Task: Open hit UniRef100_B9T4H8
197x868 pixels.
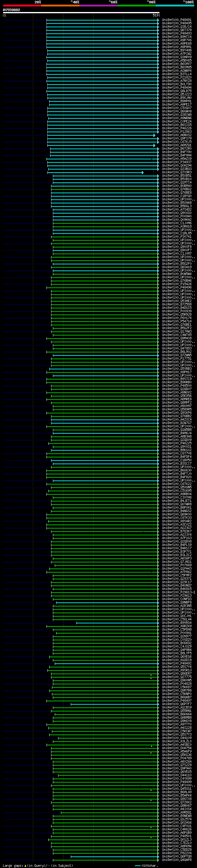Action: click(176, 50)
